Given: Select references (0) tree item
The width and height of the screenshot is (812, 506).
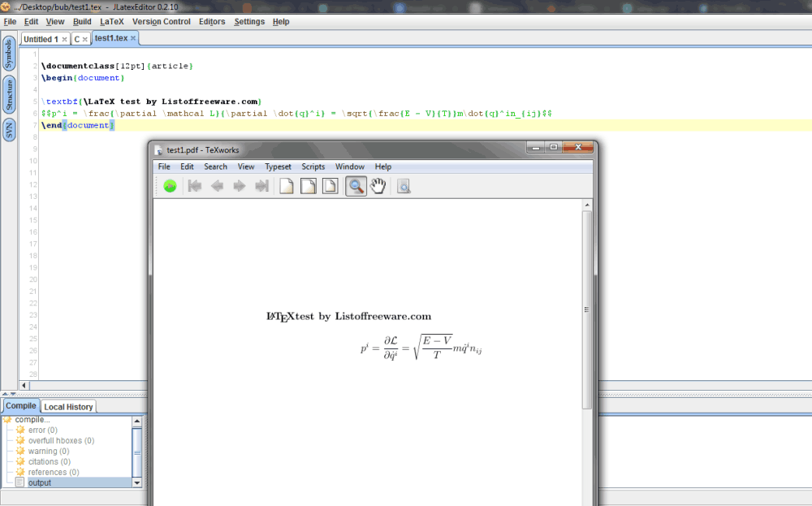Looking at the screenshot, I should tap(54, 473).
